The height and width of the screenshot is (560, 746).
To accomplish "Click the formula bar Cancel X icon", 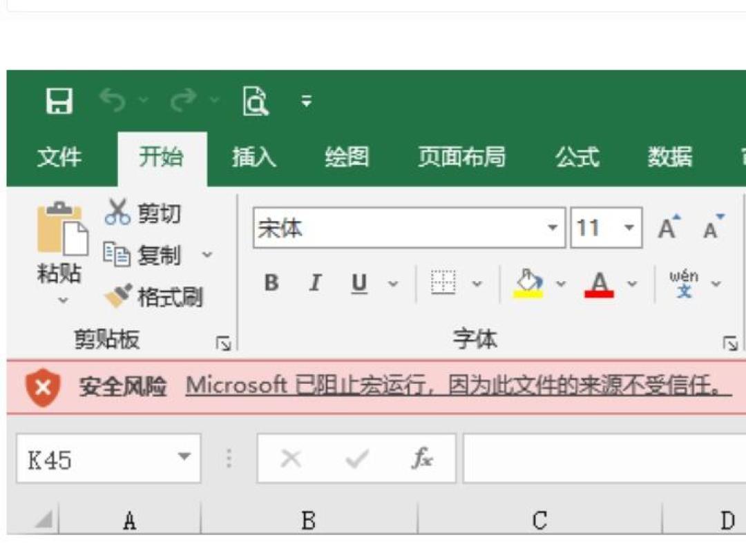I will (291, 459).
